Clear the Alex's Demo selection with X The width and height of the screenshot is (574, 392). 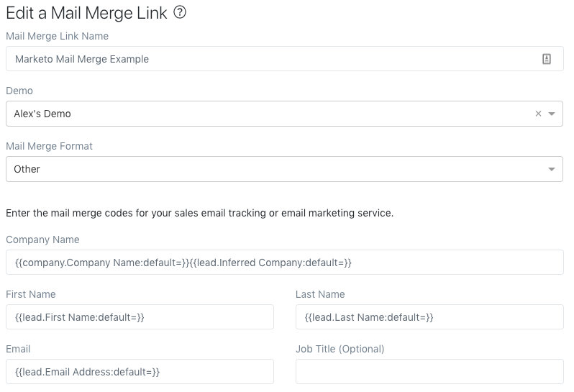coord(538,114)
